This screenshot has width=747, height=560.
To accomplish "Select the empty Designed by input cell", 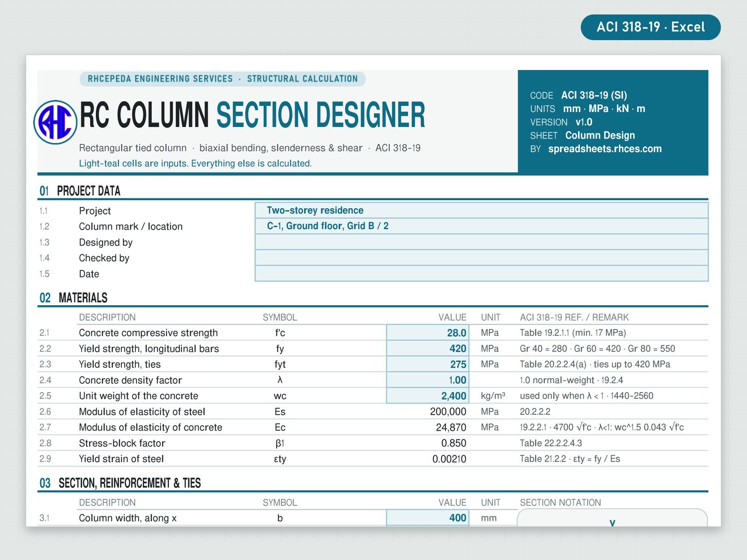I will pyautogui.click(x=481, y=242).
